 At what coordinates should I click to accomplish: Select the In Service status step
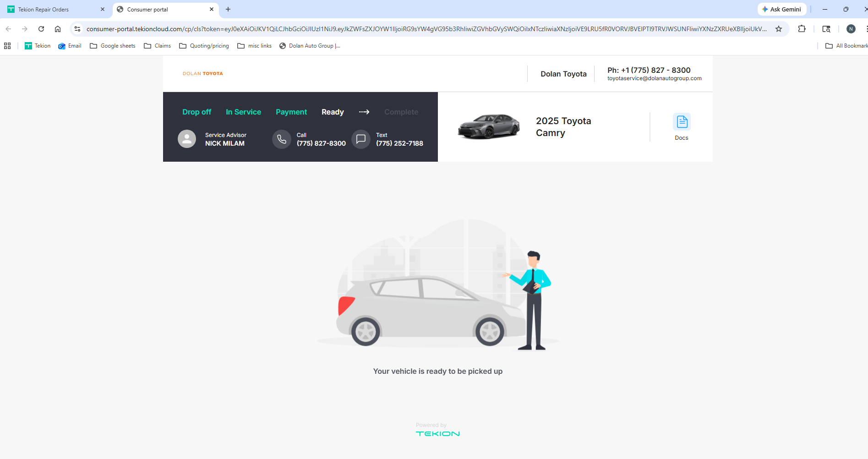coord(243,112)
